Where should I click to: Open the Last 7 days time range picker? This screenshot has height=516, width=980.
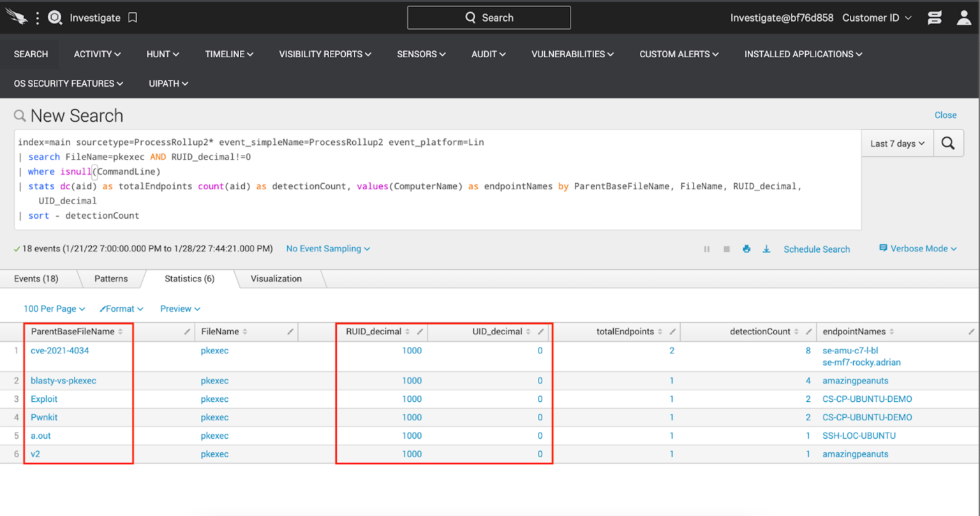(x=896, y=143)
